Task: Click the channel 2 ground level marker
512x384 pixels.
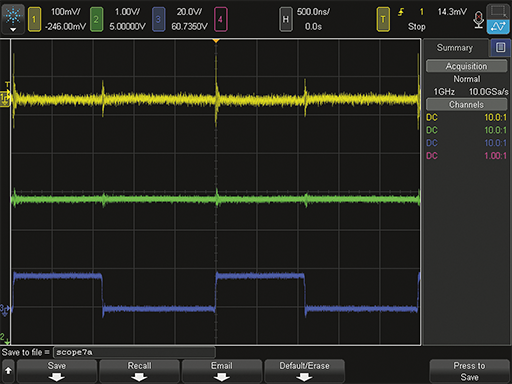Action: click(5, 338)
